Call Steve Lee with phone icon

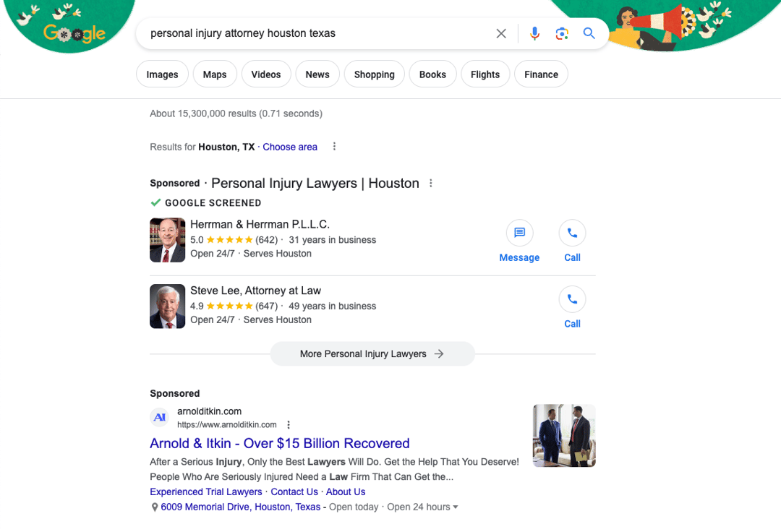click(572, 299)
